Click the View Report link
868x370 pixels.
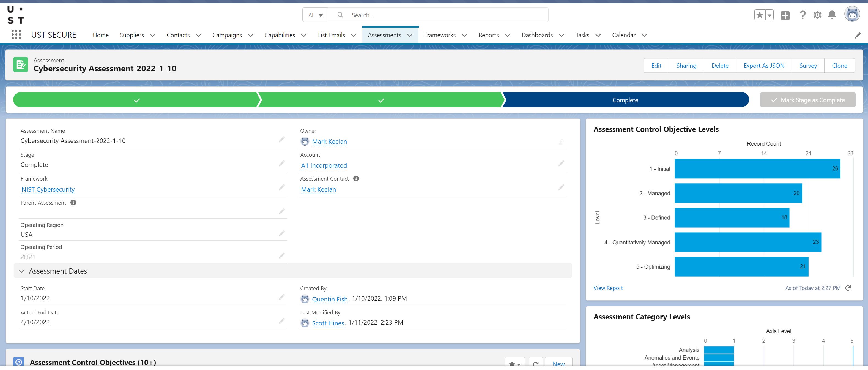point(608,288)
